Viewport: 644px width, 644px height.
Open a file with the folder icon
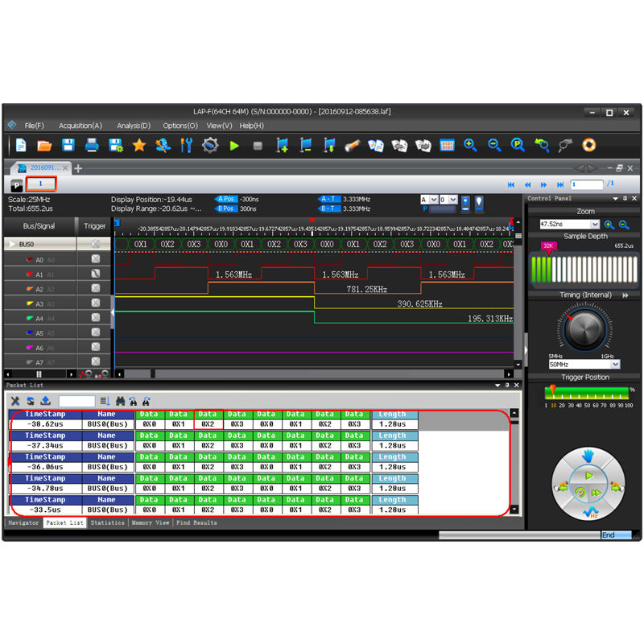(x=44, y=146)
